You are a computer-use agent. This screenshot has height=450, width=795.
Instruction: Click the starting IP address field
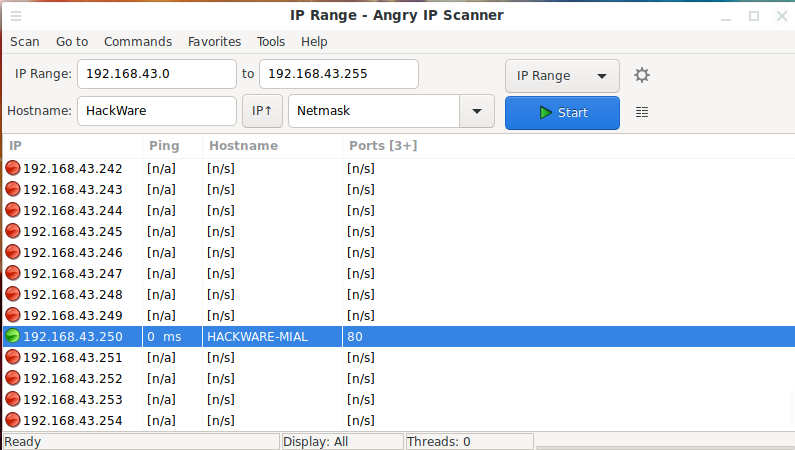pyautogui.click(x=156, y=75)
